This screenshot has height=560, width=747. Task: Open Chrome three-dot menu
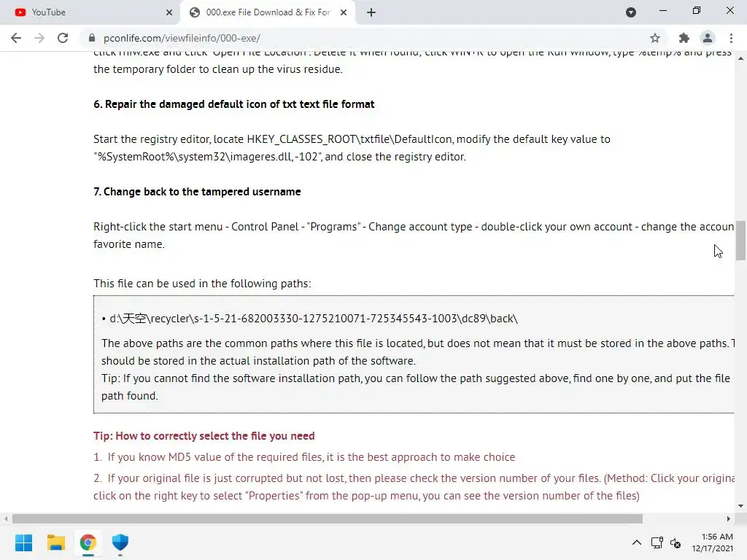pyautogui.click(x=731, y=38)
